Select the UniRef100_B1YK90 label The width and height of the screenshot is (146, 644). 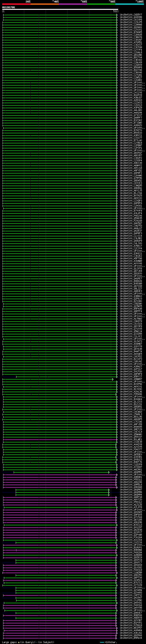click(x=131, y=389)
